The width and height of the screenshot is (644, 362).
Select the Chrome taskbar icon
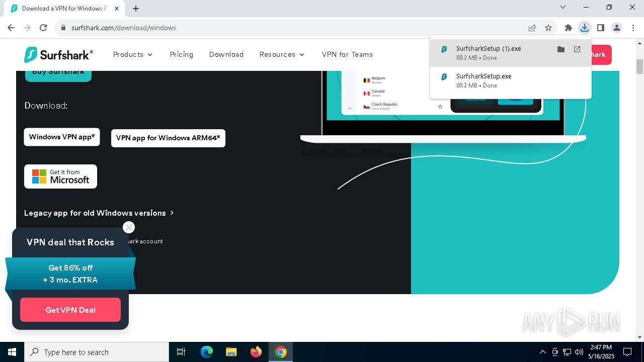tap(281, 352)
